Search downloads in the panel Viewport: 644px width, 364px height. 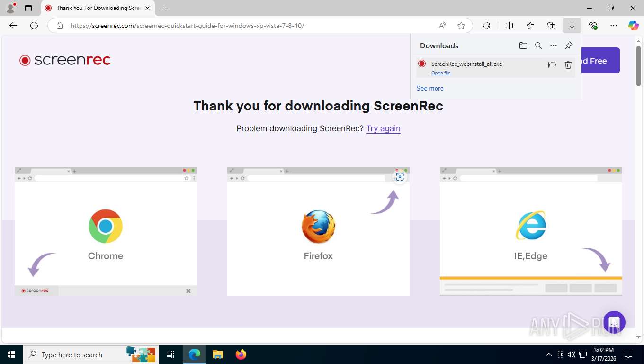(x=538, y=45)
